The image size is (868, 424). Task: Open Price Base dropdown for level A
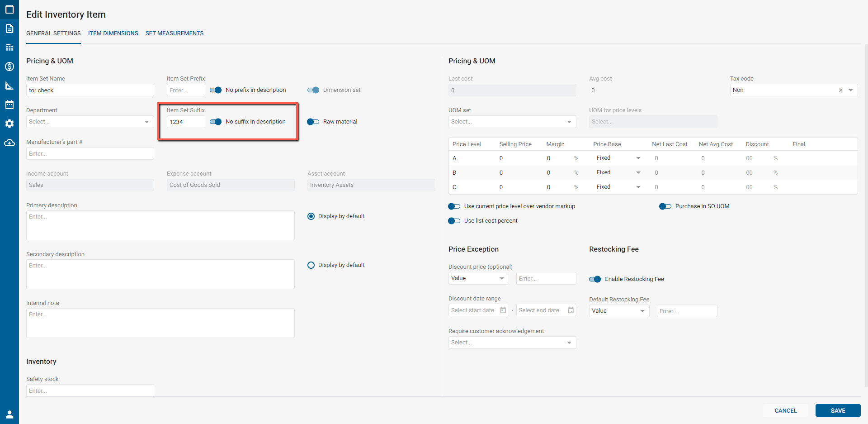(x=618, y=158)
